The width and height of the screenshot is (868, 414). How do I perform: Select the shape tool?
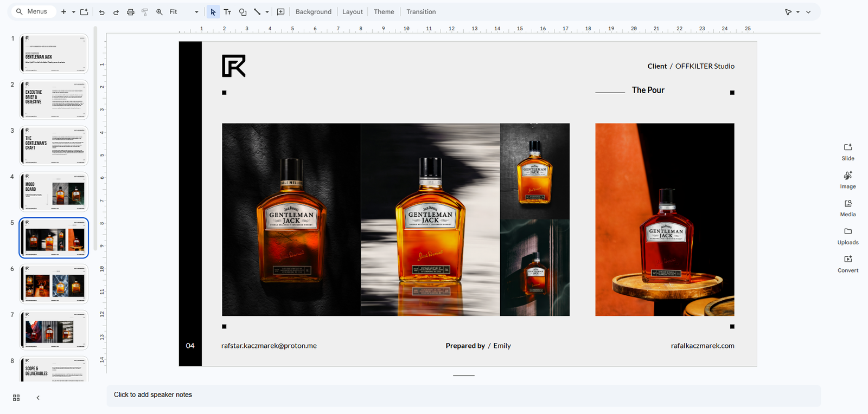(242, 12)
